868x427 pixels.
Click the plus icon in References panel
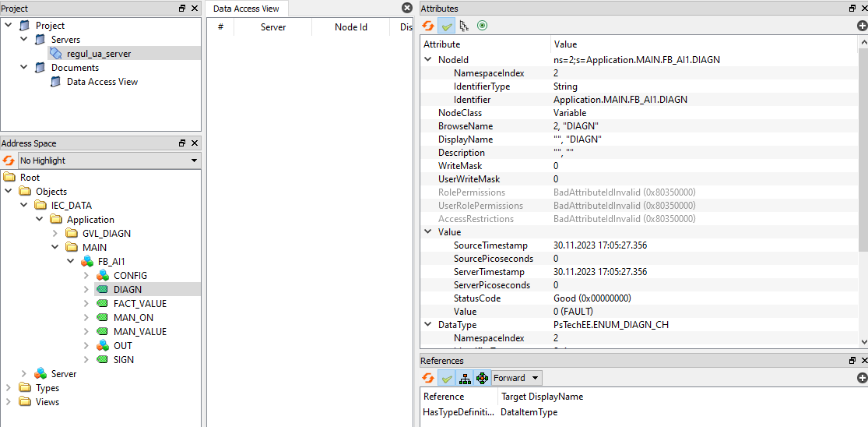pyautogui.click(x=862, y=378)
